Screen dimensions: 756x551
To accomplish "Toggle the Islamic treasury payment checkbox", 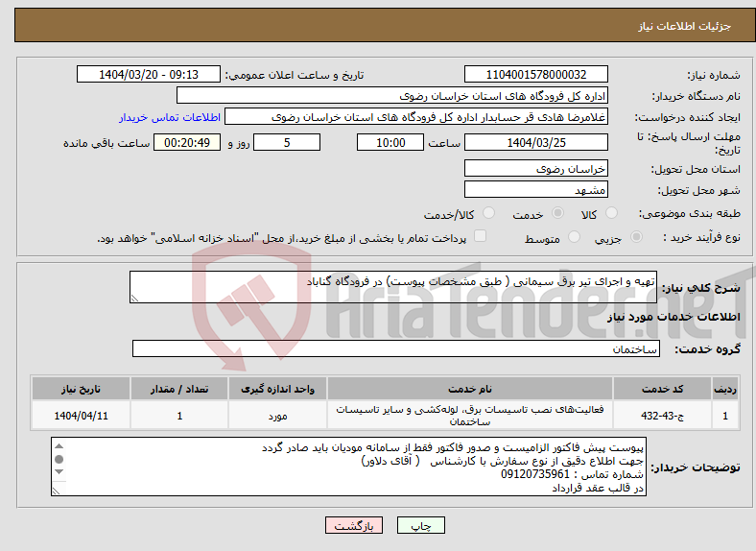I will 481,236.
